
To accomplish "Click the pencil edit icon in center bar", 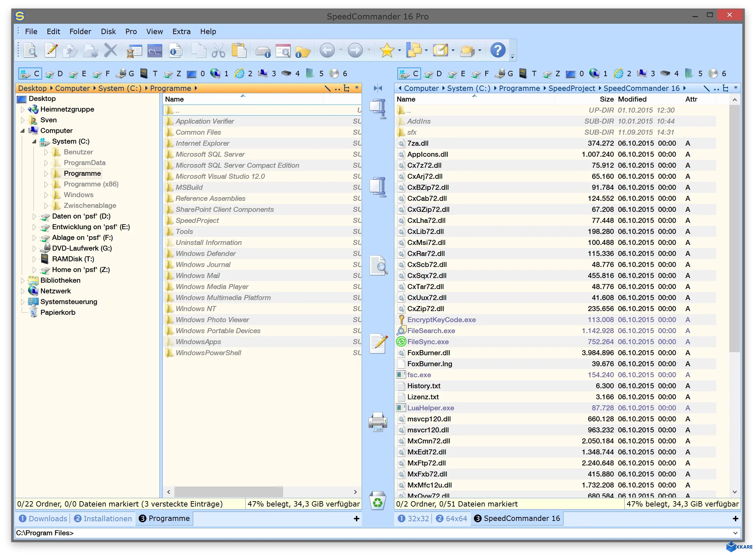I will coord(378,343).
